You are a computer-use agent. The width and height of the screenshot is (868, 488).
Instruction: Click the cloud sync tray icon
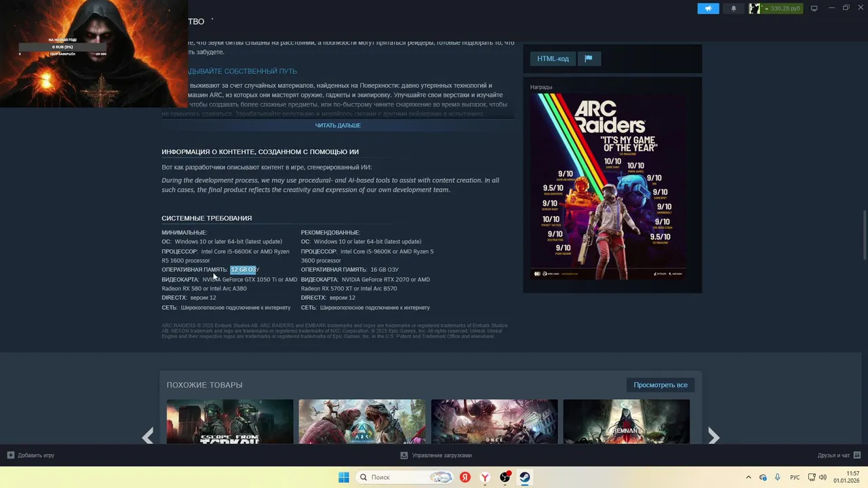tap(763, 477)
